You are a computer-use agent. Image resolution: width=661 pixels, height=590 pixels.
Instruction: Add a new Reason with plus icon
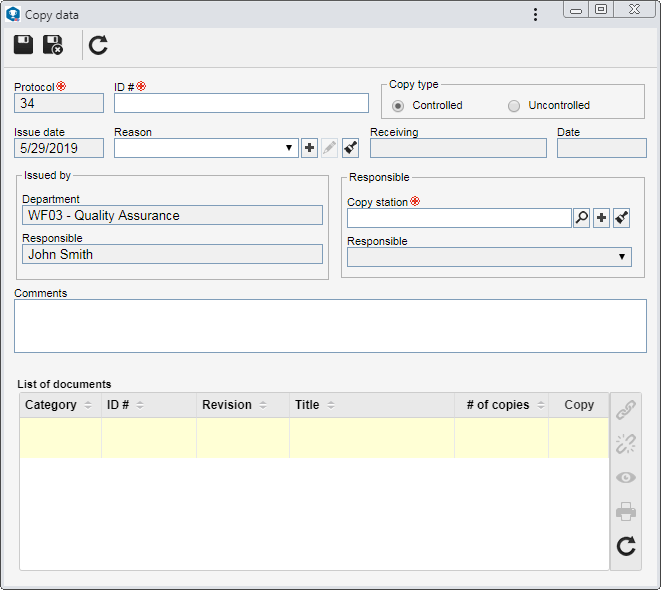pyautogui.click(x=309, y=148)
